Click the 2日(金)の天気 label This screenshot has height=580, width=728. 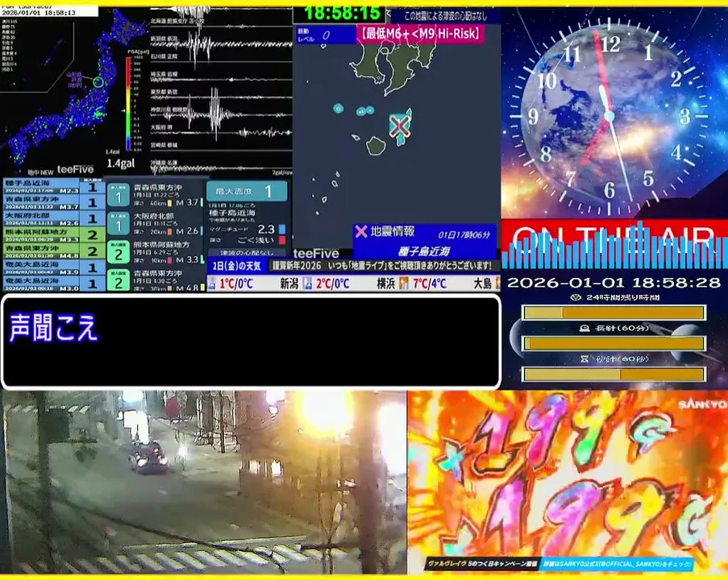point(236,266)
